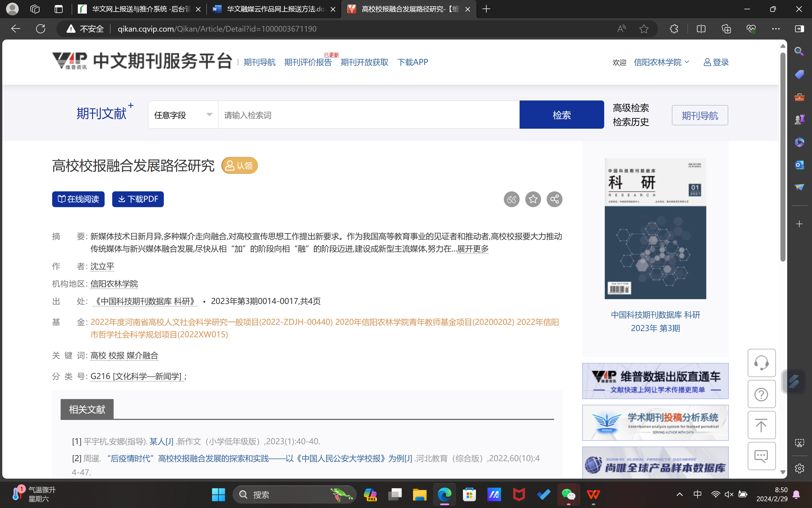Click the journal cover thumbnail
812x508 pixels.
point(655,229)
